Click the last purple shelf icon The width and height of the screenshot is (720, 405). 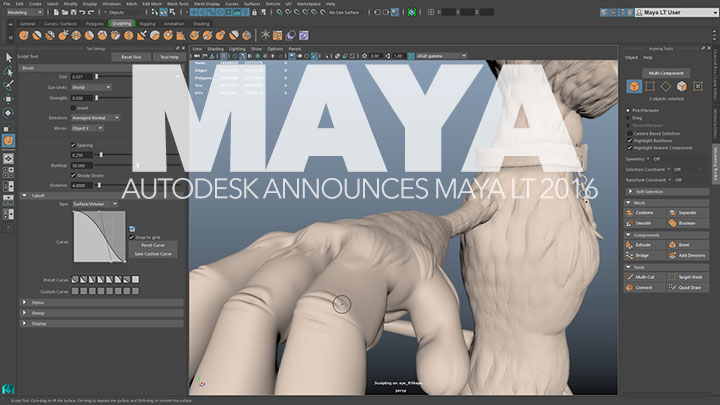click(x=304, y=35)
